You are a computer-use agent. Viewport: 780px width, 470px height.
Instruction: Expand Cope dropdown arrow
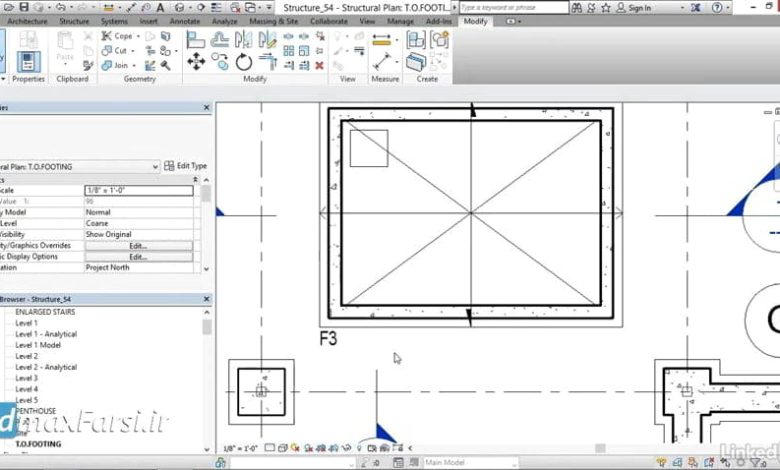[138, 36]
